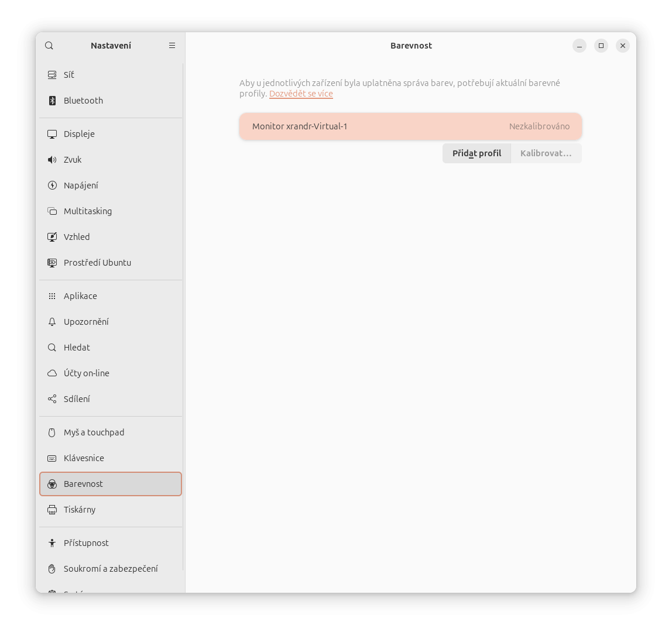Viewport: 672px width, 632px height.
Task: Open Napájení power icon entry
Action: [x=52, y=185]
